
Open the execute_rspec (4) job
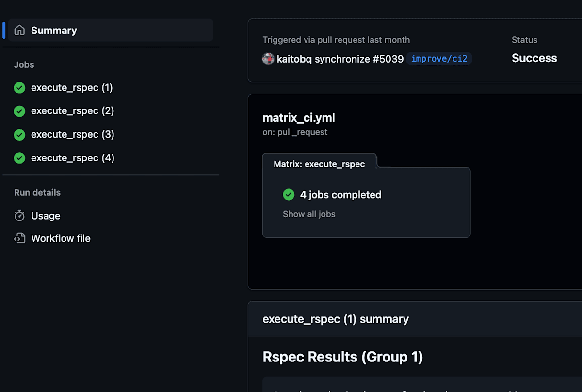[x=72, y=158]
